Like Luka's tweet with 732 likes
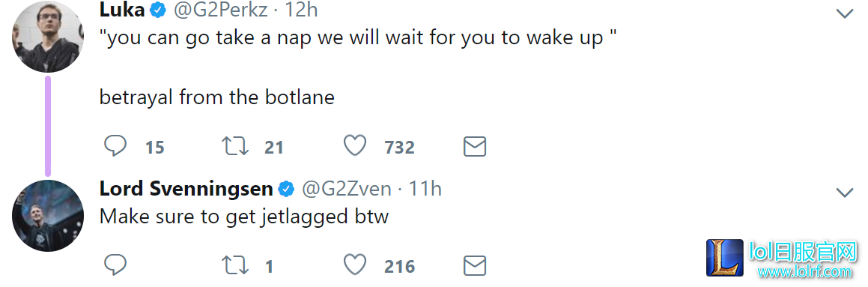The width and height of the screenshot is (868, 287). (x=355, y=146)
